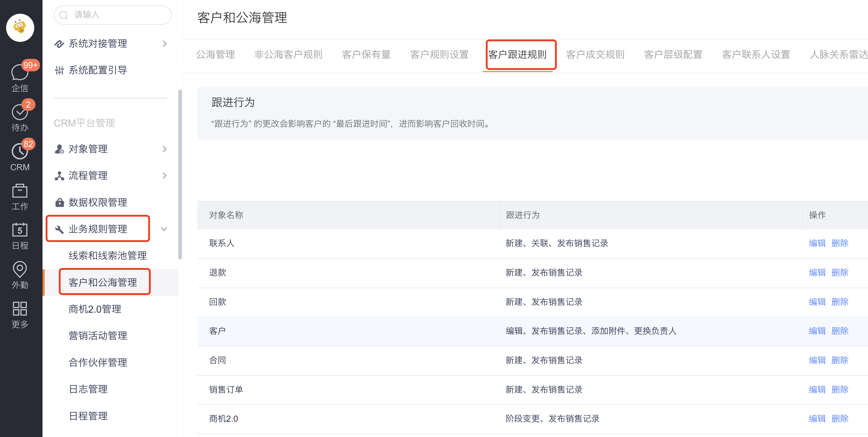The width and height of the screenshot is (868, 437).
Task: Switch to 非公海客户规则 tab
Action: click(288, 54)
